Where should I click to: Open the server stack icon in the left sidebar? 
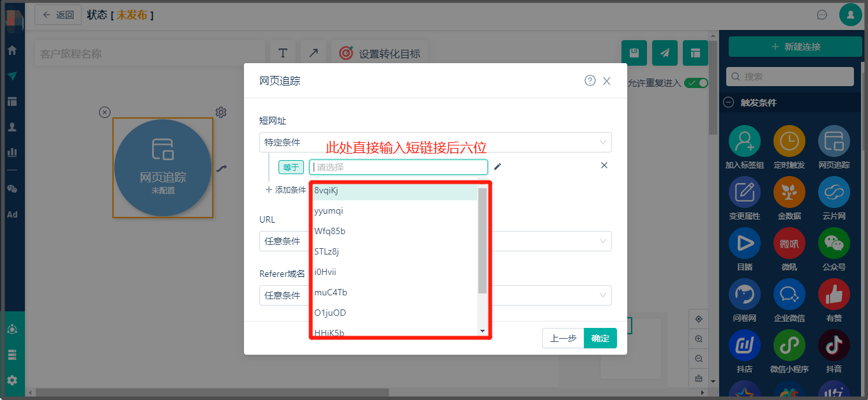[x=12, y=355]
